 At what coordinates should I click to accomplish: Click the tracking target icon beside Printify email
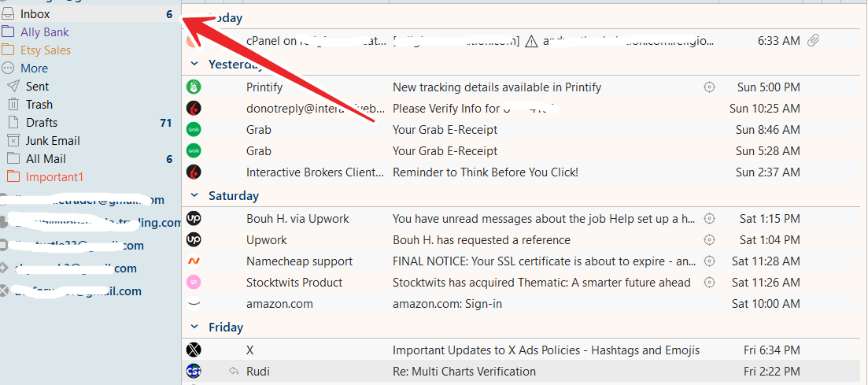709,87
